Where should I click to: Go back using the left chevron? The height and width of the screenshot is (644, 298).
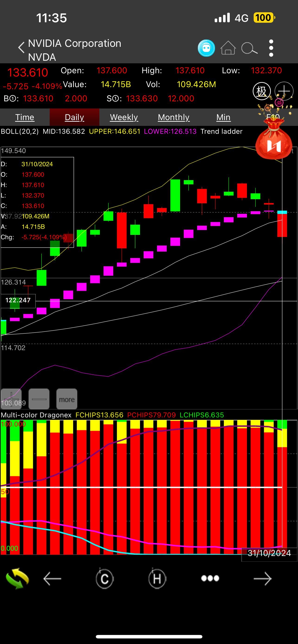point(22,48)
